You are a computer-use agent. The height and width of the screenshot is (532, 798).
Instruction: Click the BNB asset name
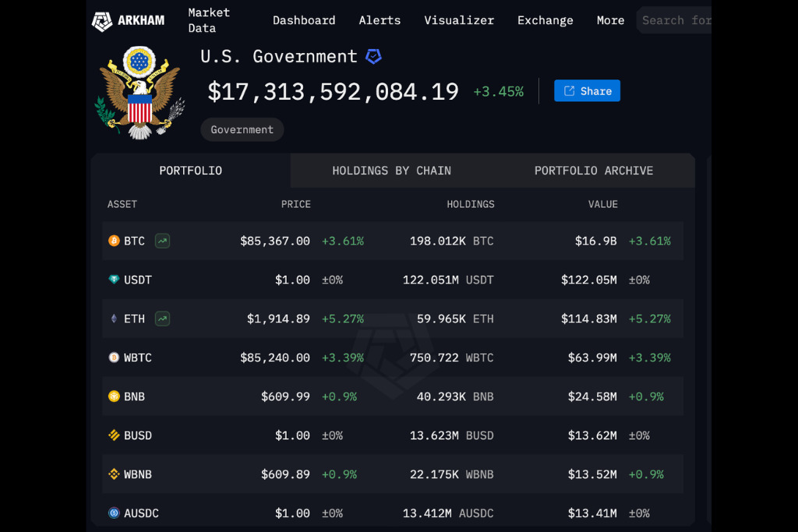pos(134,396)
